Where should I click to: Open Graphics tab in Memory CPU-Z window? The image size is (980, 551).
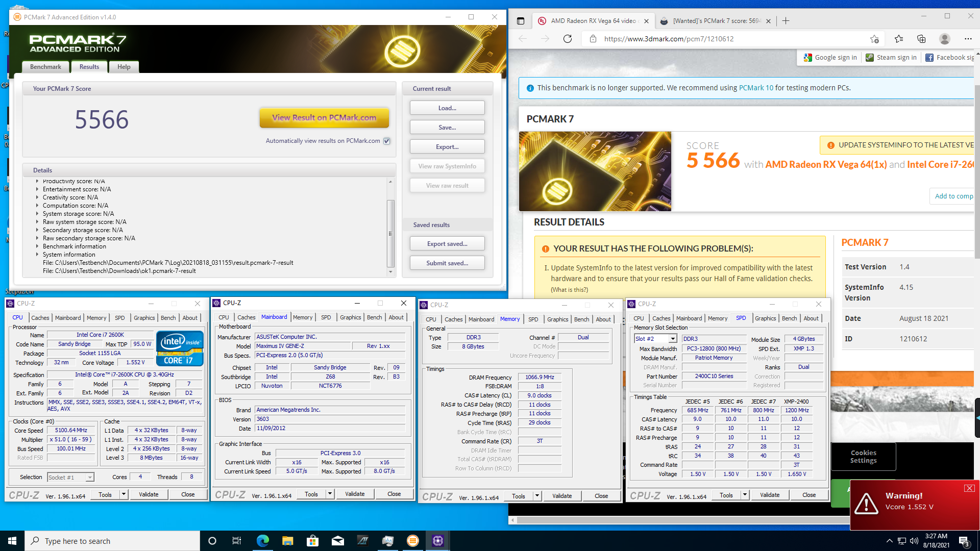pos(557,319)
